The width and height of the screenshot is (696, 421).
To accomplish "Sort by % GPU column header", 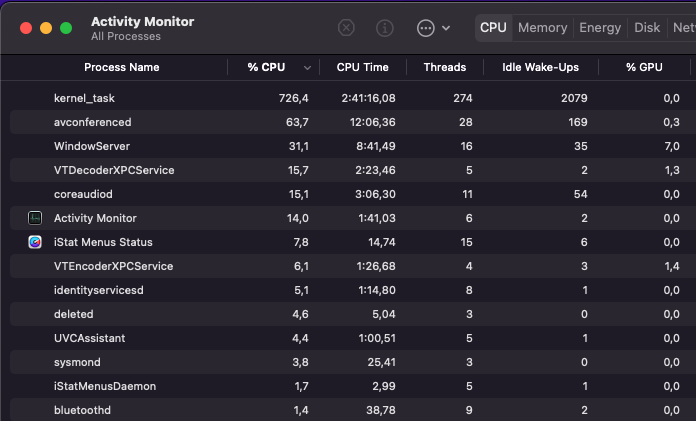I will coord(644,67).
